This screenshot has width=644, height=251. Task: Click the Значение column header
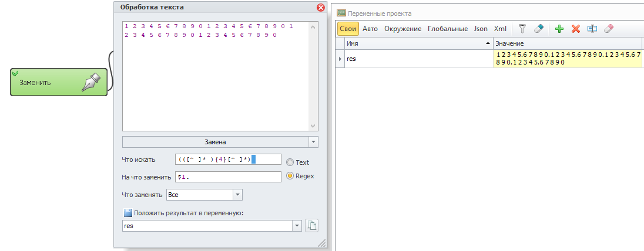coord(567,43)
